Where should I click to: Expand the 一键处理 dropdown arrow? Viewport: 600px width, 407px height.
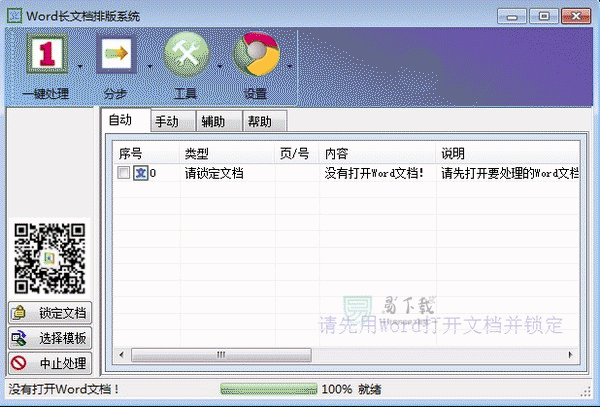80,67
